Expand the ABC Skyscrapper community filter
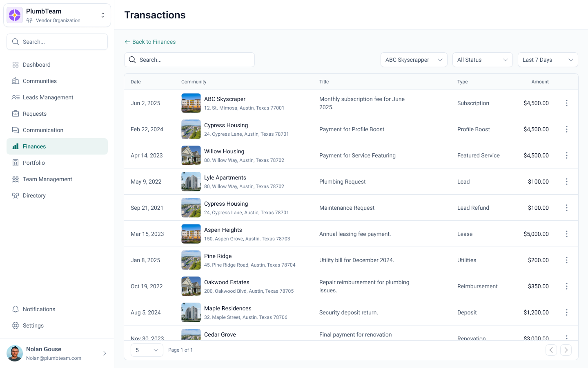588x368 pixels. pos(414,60)
